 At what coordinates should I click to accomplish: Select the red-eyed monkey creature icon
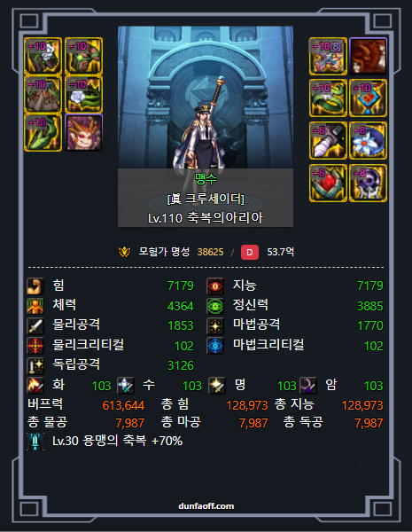tap(83, 132)
